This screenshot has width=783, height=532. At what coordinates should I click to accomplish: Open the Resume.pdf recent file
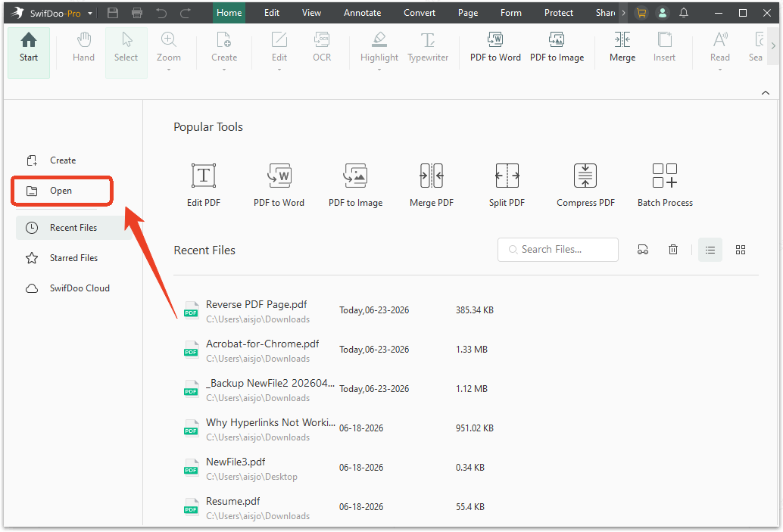click(232, 502)
